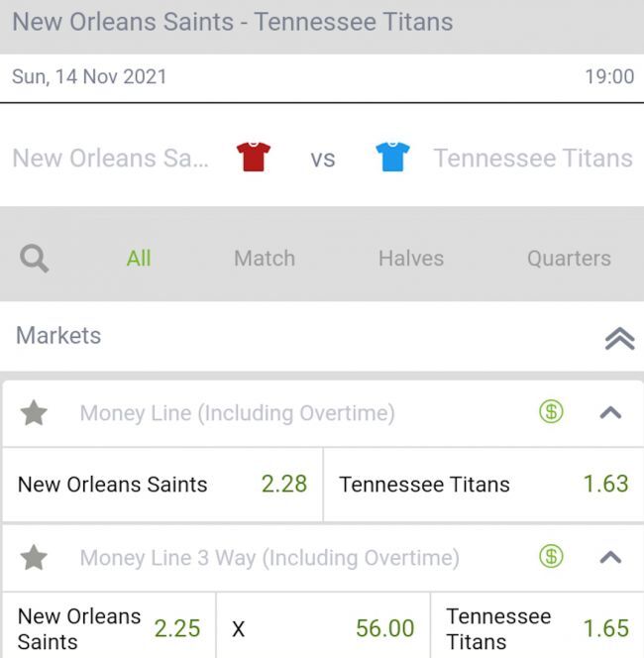Click the Money Line 3 Way dollar icon
This screenshot has width=644, height=658.
pos(551,557)
